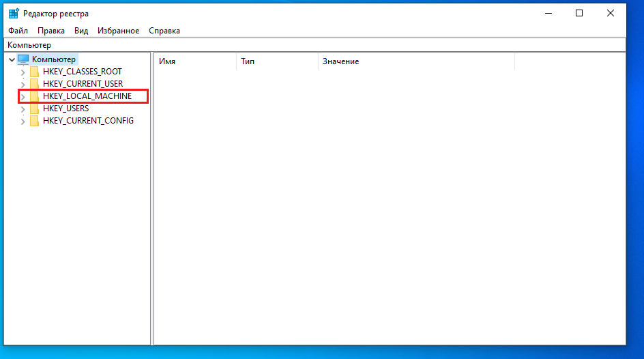Select the HKEY_CURRENT_CONFIG key label
The height and width of the screenshot is (359, 644).
coord(88,121)
